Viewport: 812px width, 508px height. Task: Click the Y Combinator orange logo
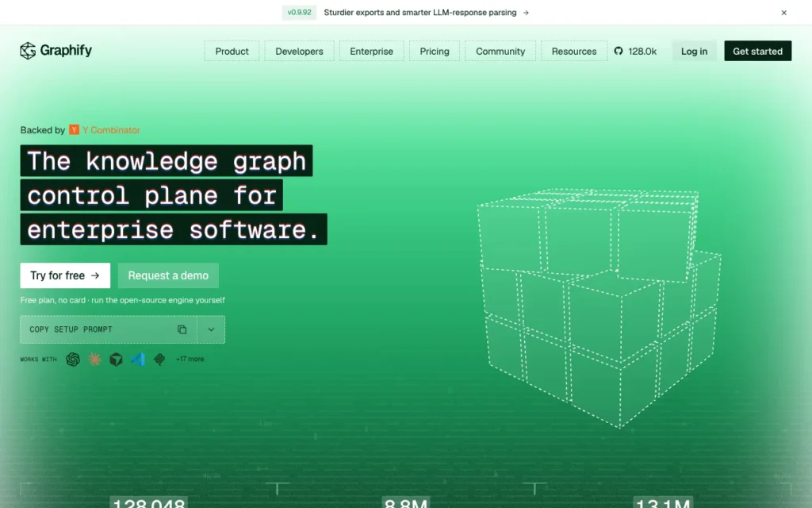(74, 129)
